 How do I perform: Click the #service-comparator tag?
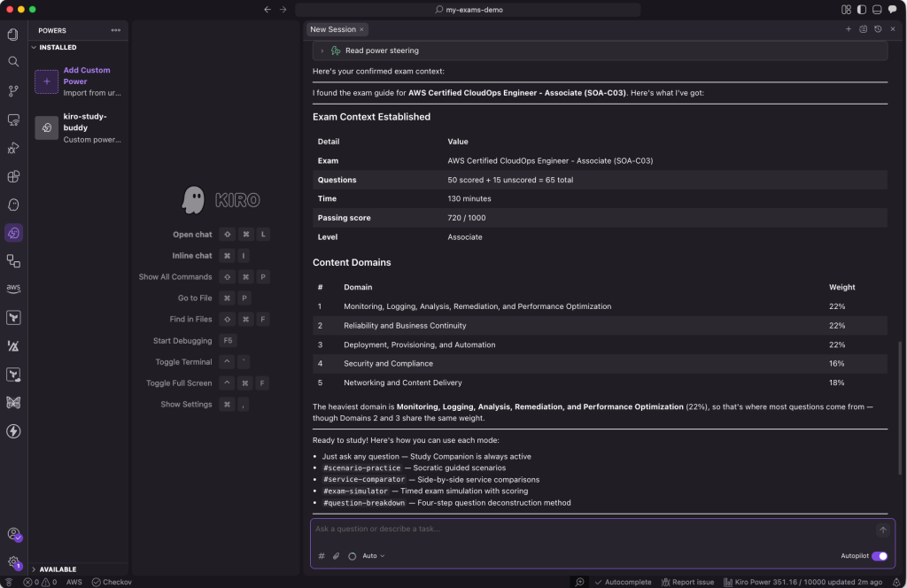[x=364, y=479]
